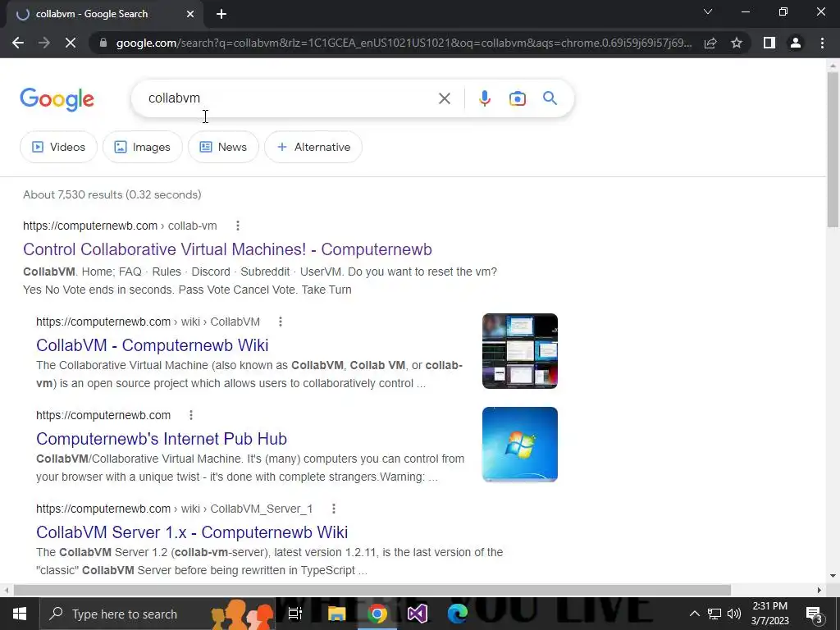Open the Chrome profile icon

(796, 43)
